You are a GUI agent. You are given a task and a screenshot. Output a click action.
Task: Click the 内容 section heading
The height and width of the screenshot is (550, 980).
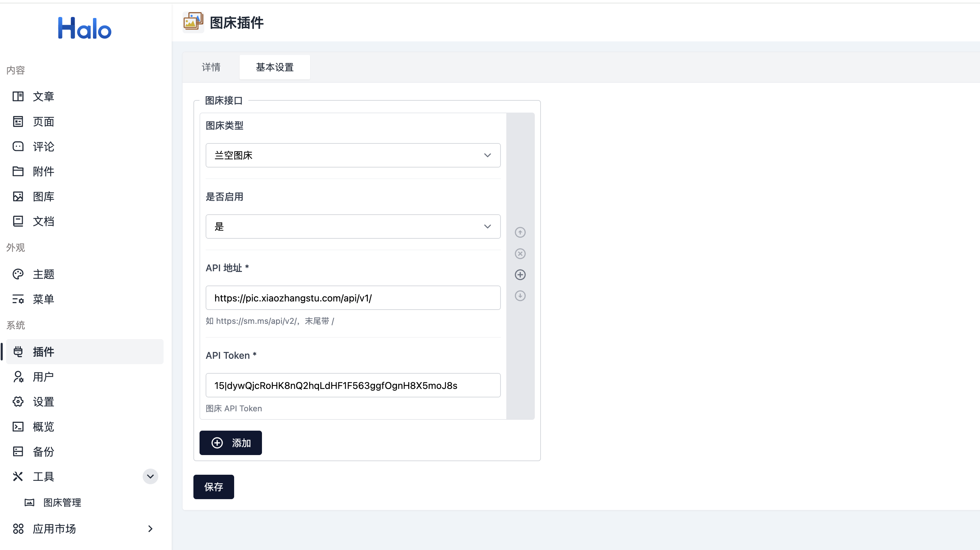[16, 70]
